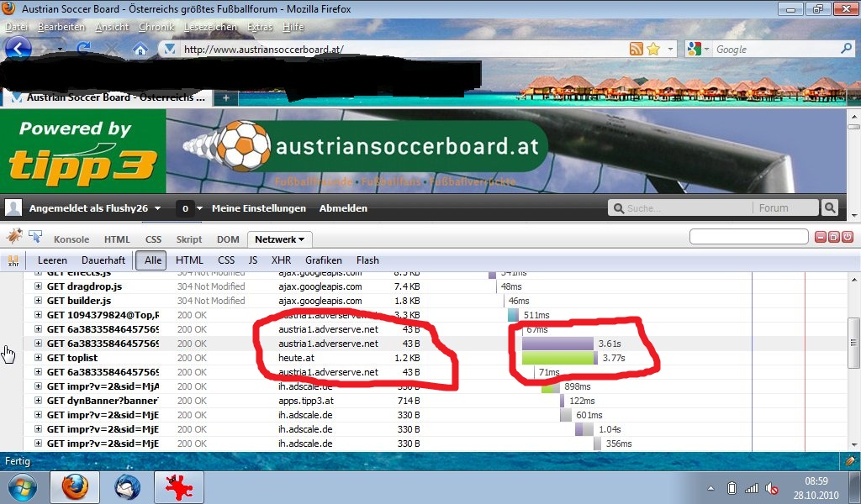
Task: Detach Firebug into a new window icon
Action: point(834,237)
